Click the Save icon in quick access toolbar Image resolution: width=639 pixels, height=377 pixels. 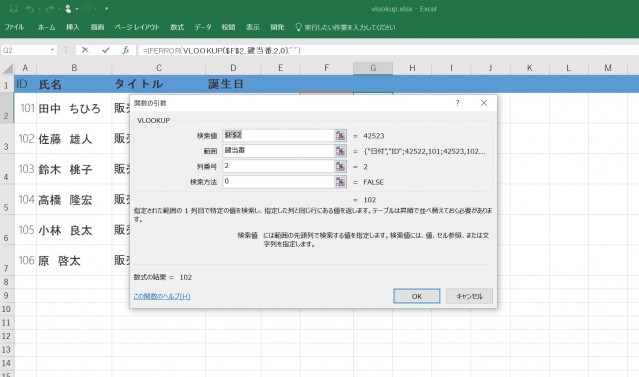click(x=13, y=9)
